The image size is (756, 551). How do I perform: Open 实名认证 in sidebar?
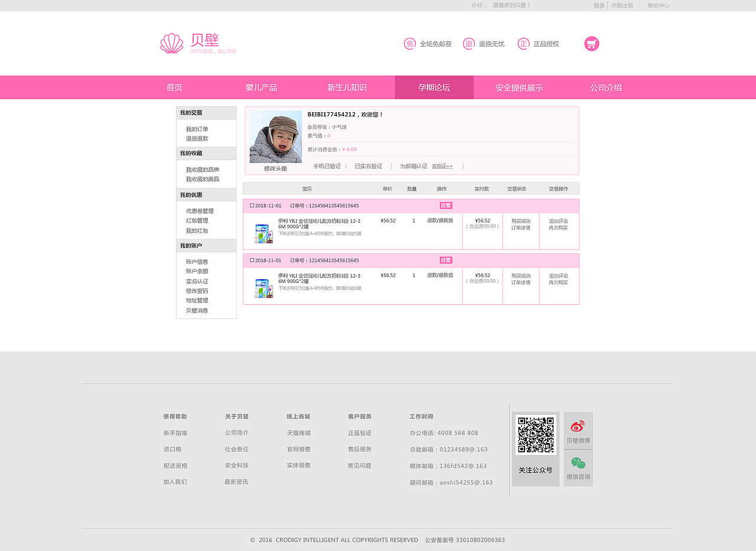[x=197, y=282]
